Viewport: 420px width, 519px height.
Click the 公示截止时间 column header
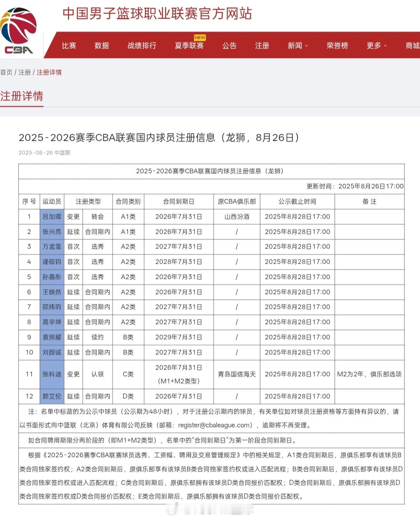(x=297, y=202)
